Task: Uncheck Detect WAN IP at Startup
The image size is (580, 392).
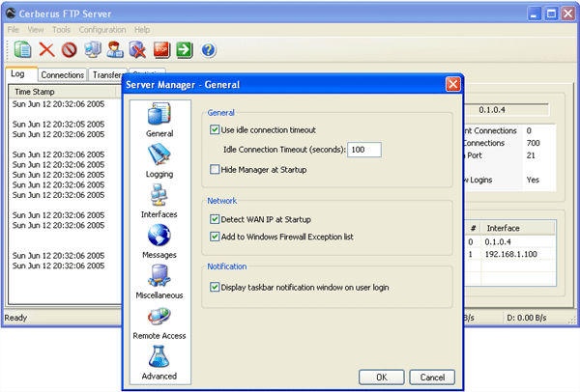Action: 215,219
